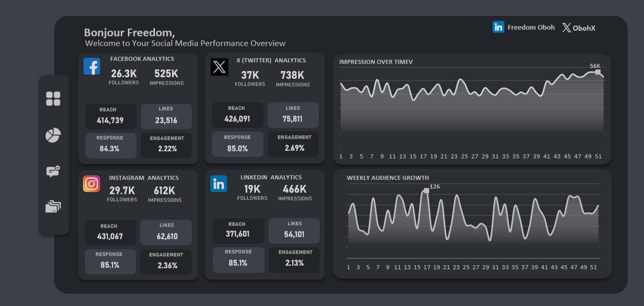Click the X (Twitter) Engagement 2.69% tile

[294, 144]
